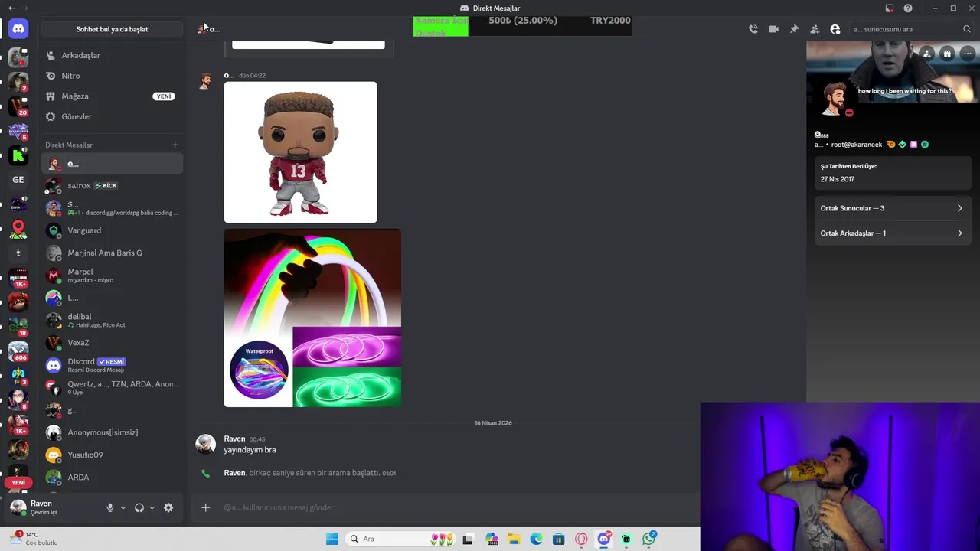Expand Ortak Sunucular — 3
The width and height of the screenshot is (980, 551).
(x=892, y=208)
